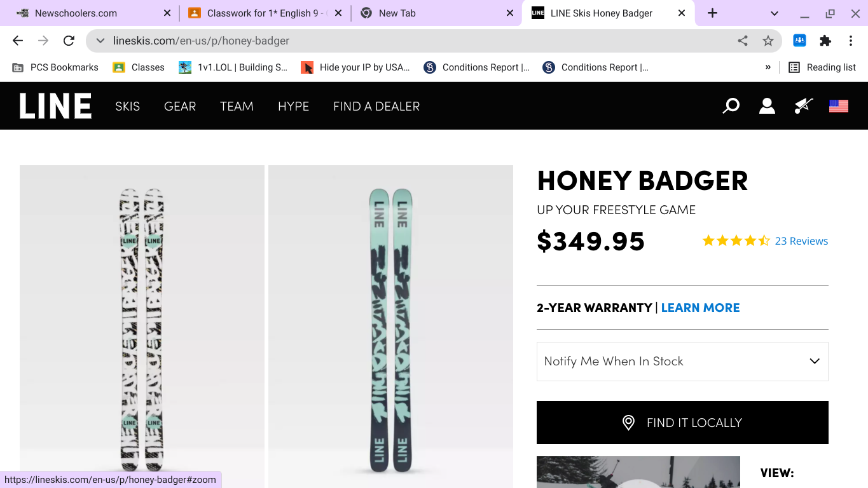This screenshot has height=488, width=868.
Task: Open the tab search dropdown arrow
Action: 775,13
